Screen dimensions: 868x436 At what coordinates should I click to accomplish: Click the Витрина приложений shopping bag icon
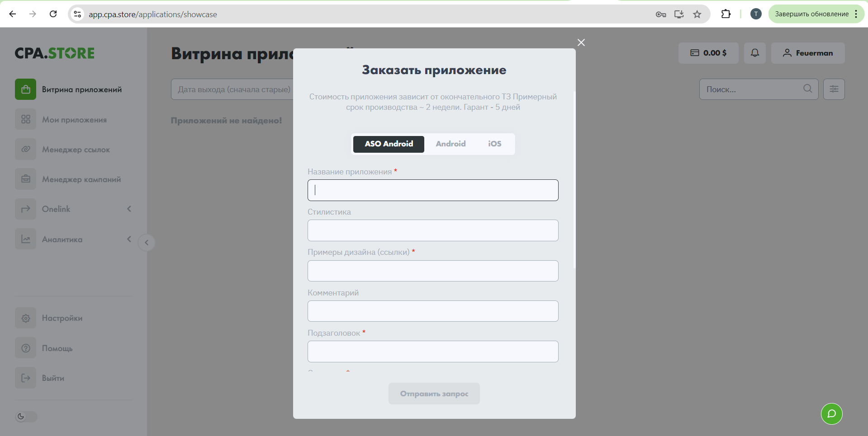point(26,89)
